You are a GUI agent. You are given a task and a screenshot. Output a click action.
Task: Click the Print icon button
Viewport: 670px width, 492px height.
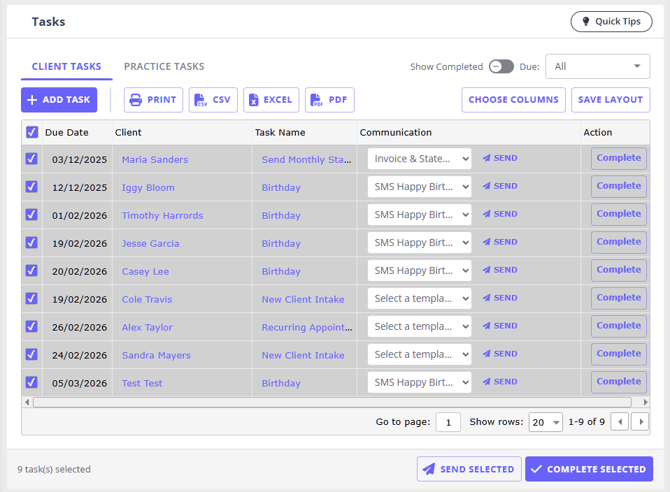(x=152, y=100)
